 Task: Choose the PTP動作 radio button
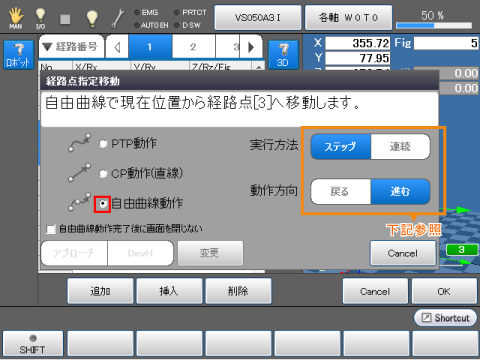pos(103,144)
